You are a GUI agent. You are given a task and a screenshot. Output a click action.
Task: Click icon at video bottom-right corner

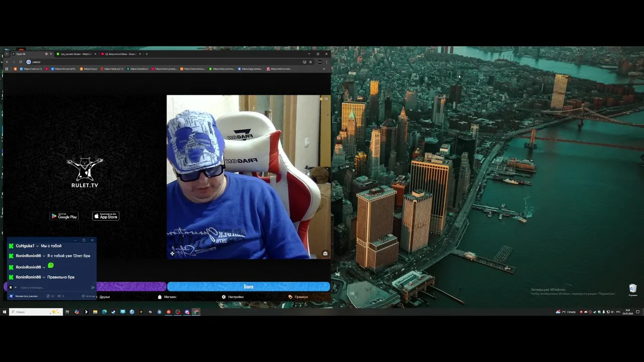tap(325, 253)
